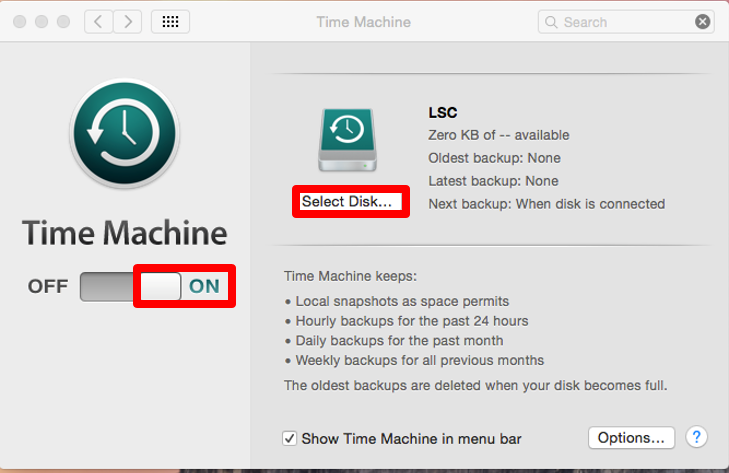
Task: Click 'Next backup: When disk is connected'
Action: point(547,204)
